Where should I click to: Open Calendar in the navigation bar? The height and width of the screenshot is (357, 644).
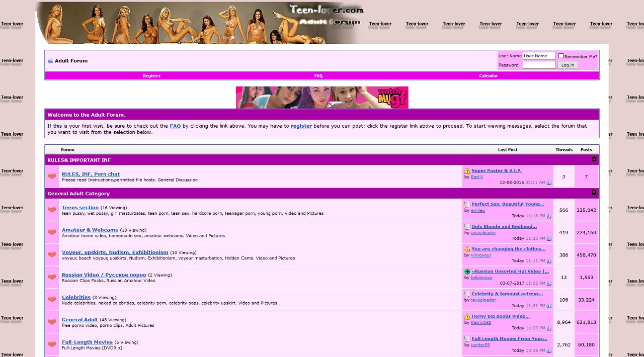(488, 76)
